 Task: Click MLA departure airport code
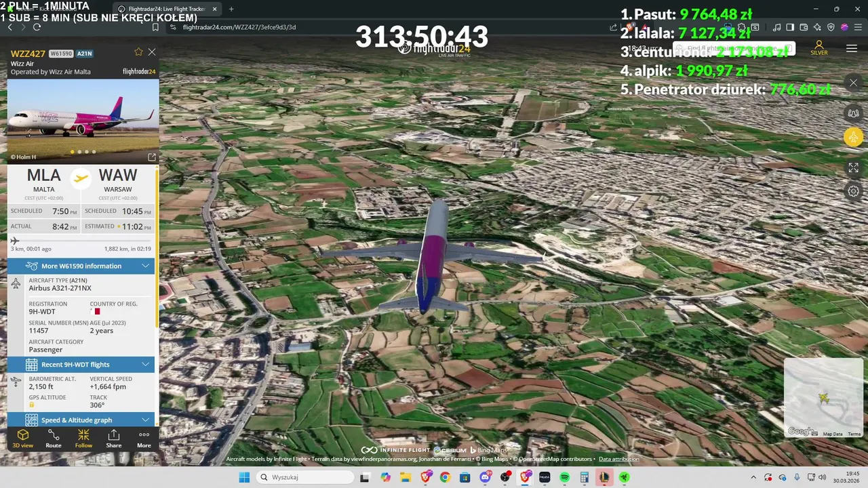[x=43, y=176]
